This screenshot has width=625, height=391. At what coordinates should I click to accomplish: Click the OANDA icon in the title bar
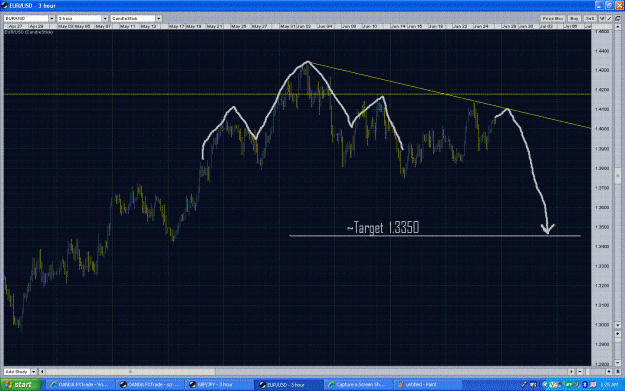(x=4, y=5)
